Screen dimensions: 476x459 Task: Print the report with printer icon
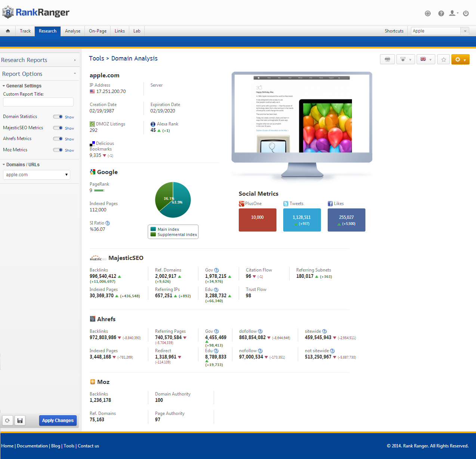click(x=387, y=59)
